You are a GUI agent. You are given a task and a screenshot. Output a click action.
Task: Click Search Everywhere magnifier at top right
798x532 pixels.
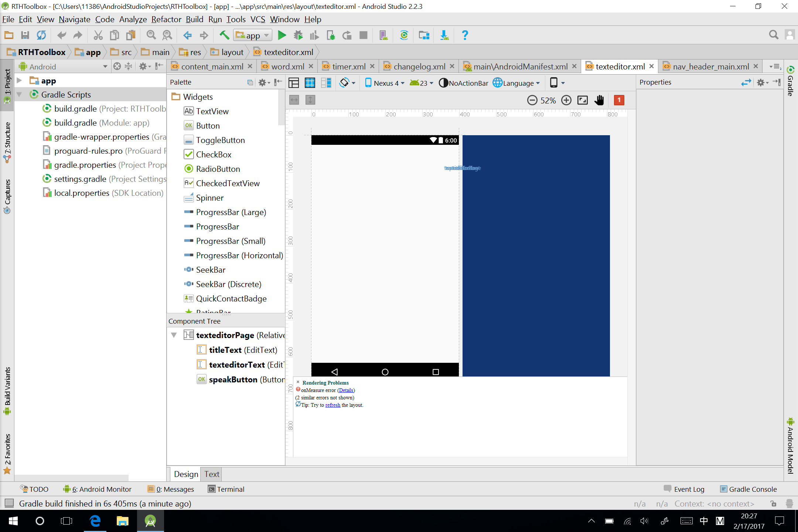[773, 35]
